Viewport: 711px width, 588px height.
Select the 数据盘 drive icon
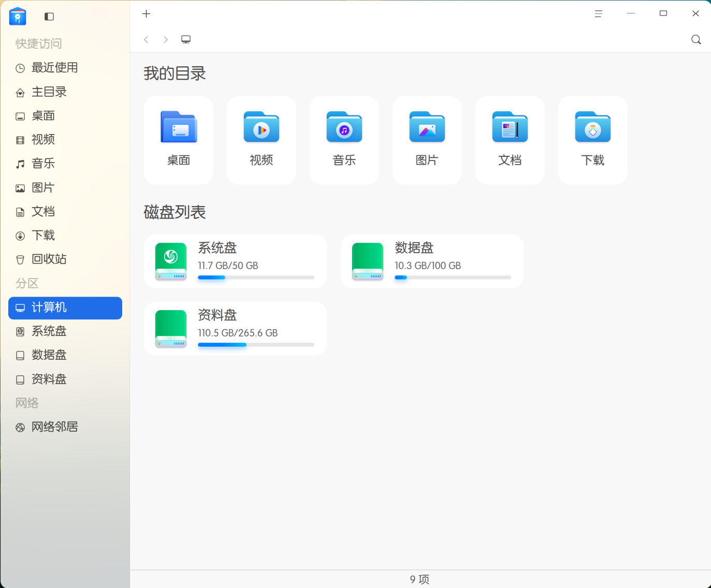point(368,261)
